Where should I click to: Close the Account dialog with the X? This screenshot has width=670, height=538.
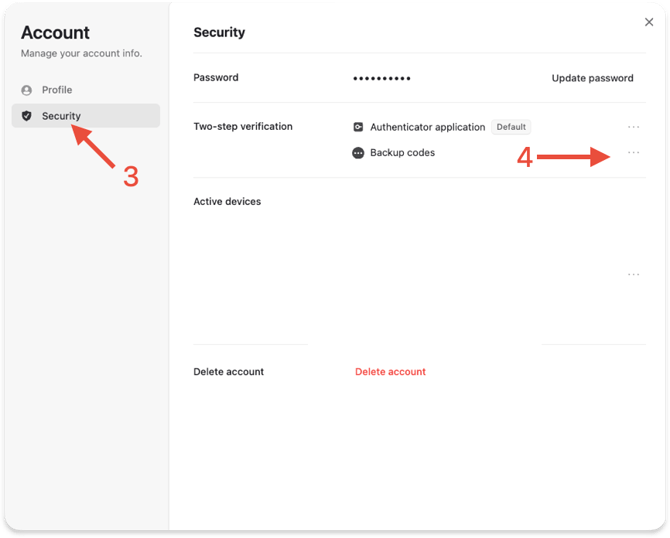(x=649, y=22)
